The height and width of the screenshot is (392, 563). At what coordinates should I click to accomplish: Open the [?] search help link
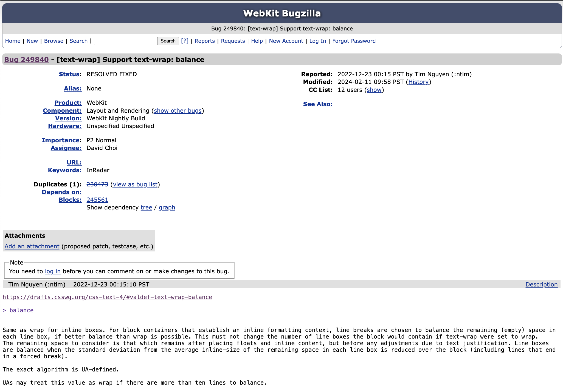(x=185, y=41)
